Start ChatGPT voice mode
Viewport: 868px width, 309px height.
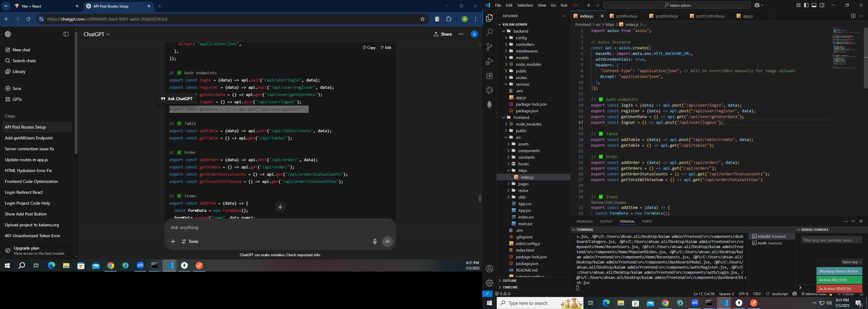tap(388, 241)
